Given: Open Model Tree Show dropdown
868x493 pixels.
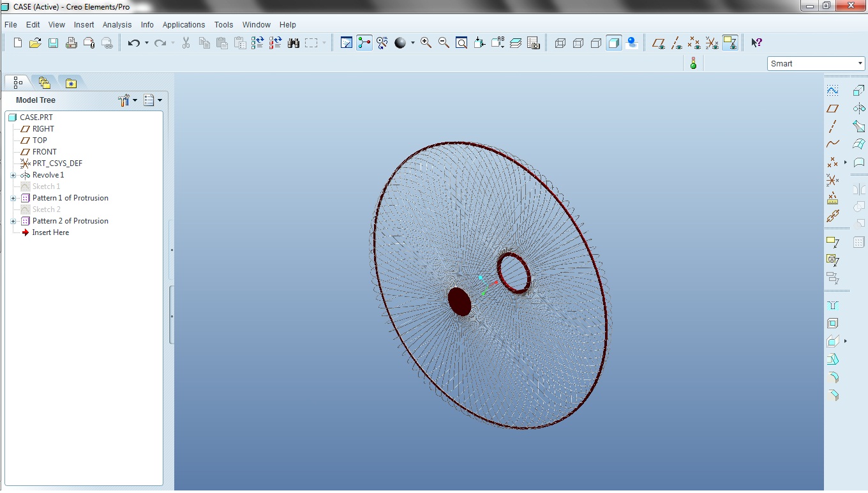Looking at the screenshot, I should click(x=153, y=100).
